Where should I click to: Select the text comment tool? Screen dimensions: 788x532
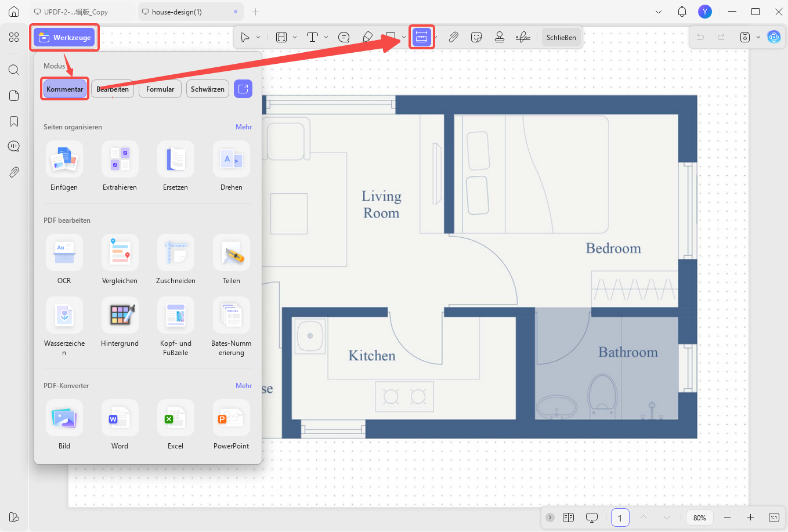pos(312,37)
